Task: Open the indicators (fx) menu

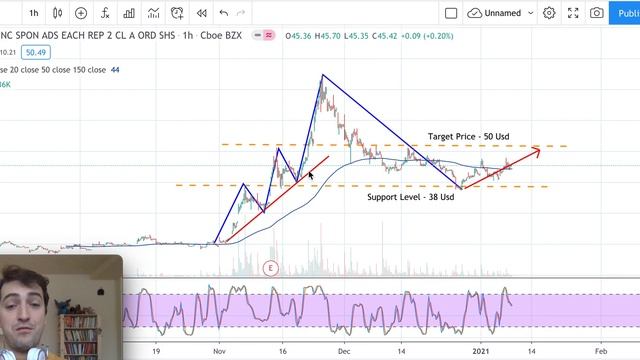Action: tap(105, 13)
